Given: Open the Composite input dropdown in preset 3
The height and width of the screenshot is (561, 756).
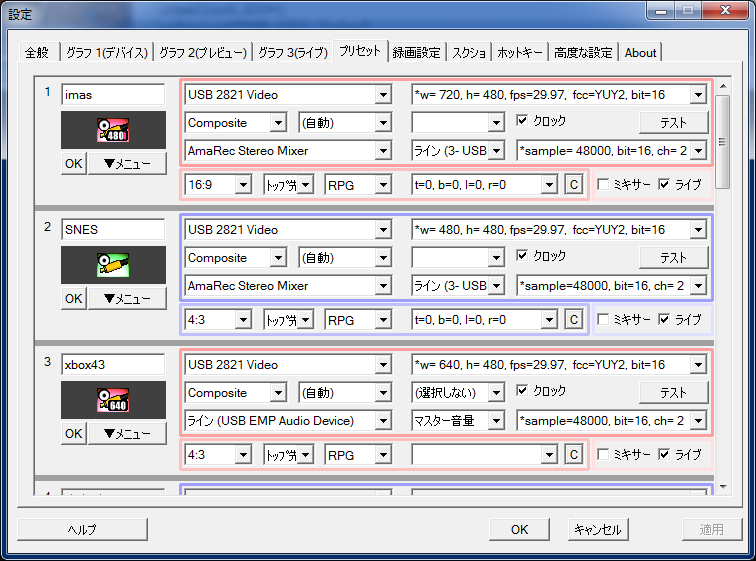Looking at the screenshot, I should (x=235, y=392).
